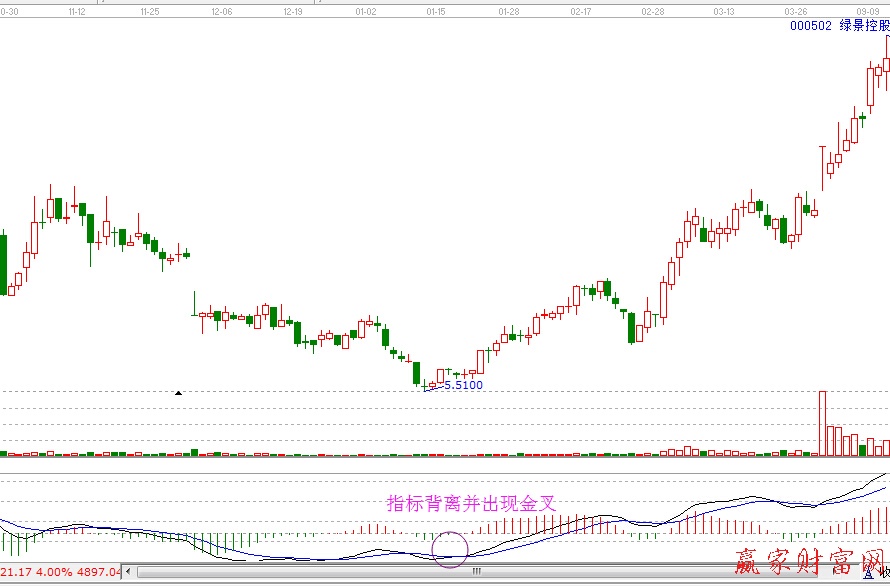Click the 01-28 date label on time axis
890x586 pixels.
tap(508, 11)
